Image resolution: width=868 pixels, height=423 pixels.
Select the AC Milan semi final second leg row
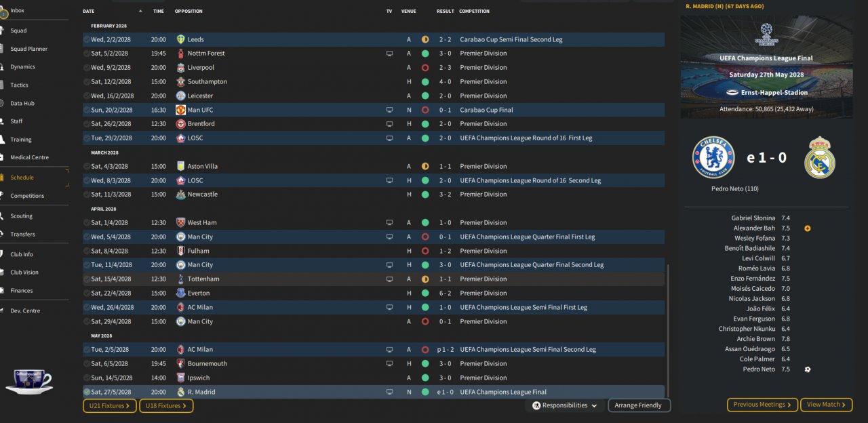tap(374, 350)
